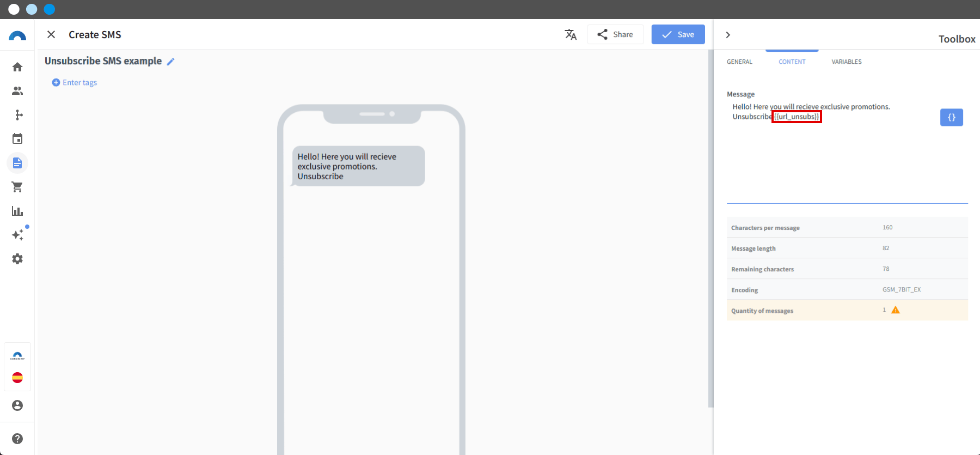
Task: Click the Share button
Action: tap(615, 34)
